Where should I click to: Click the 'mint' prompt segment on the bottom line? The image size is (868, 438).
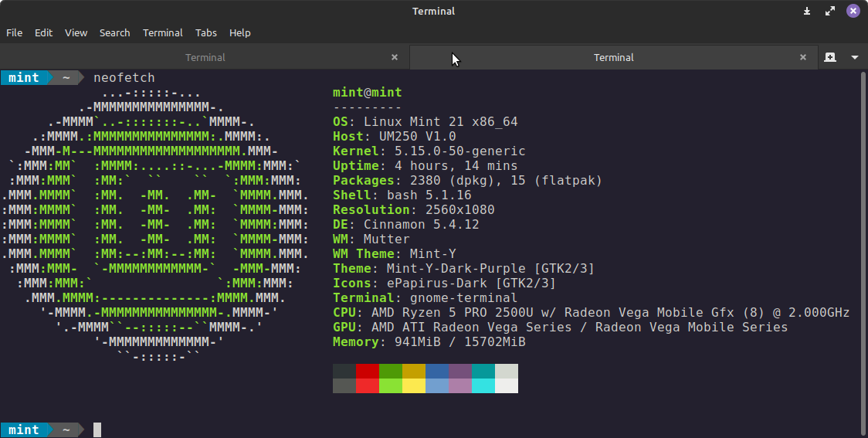click(24, 430)
